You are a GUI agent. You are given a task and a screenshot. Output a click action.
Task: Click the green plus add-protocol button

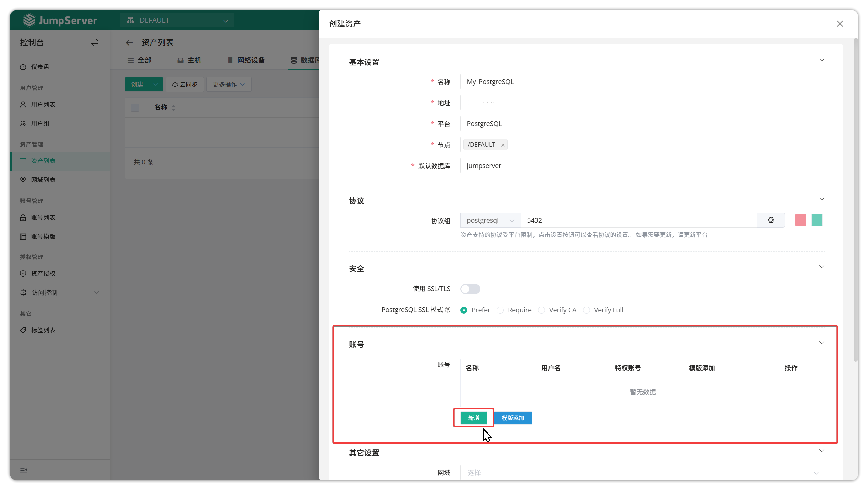(816, 220)
